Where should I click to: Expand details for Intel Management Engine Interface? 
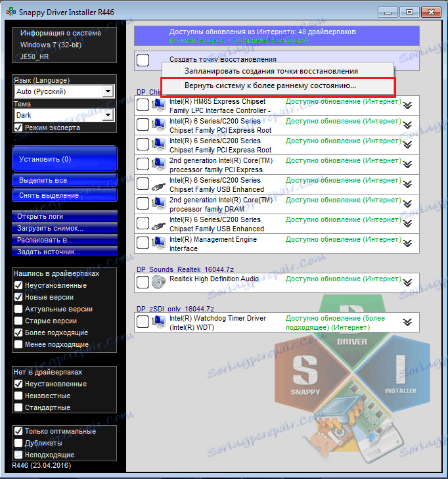tap(407, 244)
